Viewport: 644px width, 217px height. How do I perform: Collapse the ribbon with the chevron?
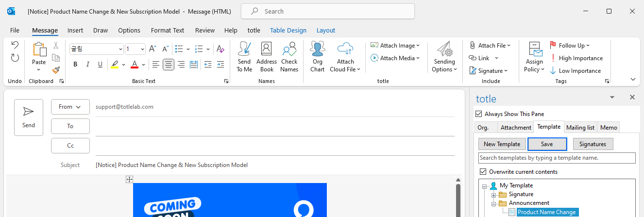[x=633, y=79]
